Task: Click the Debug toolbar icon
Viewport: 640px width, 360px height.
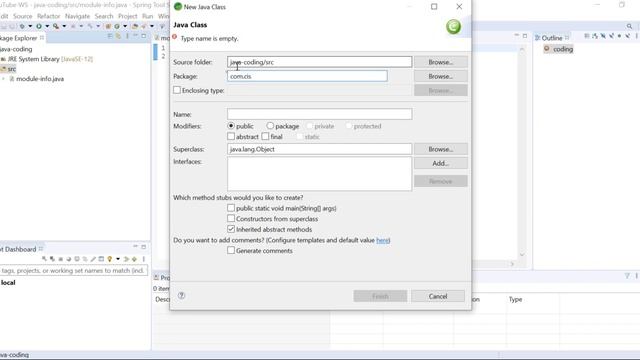Action: click(22, 26)
